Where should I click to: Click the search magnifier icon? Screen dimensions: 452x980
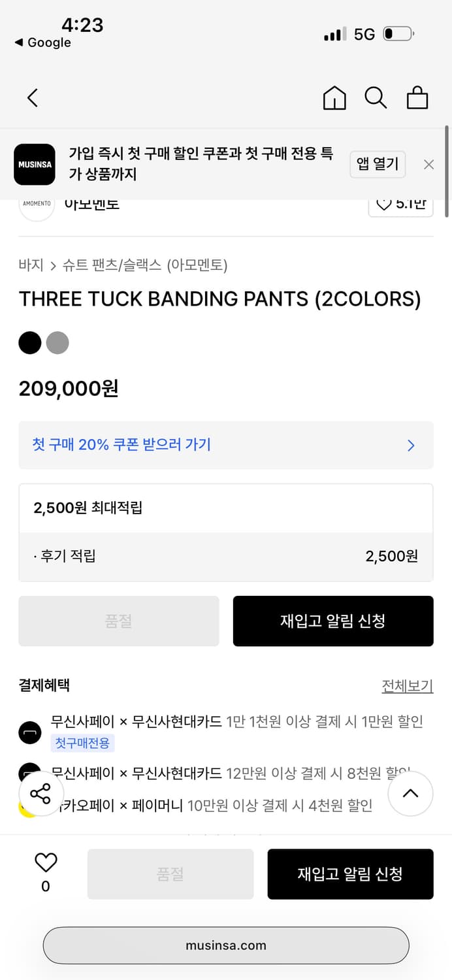tap(376, 97)
